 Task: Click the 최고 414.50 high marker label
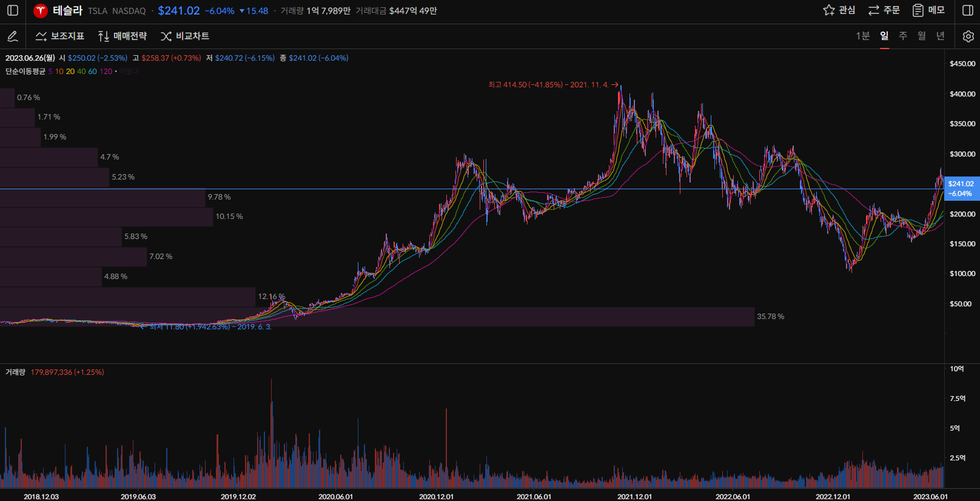[553, 85]
